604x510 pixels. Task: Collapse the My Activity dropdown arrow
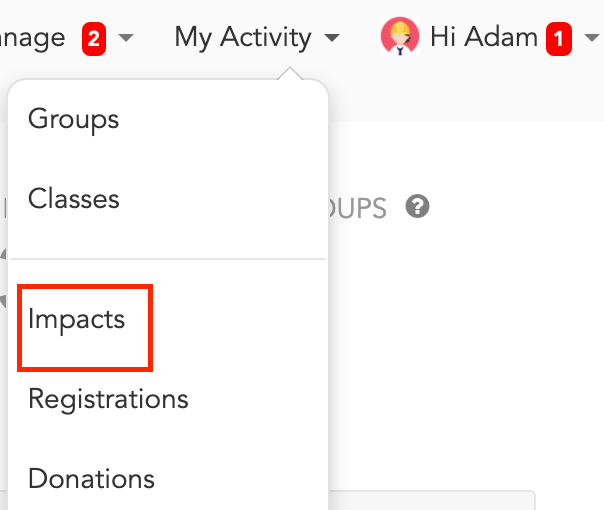click(332, 38)
